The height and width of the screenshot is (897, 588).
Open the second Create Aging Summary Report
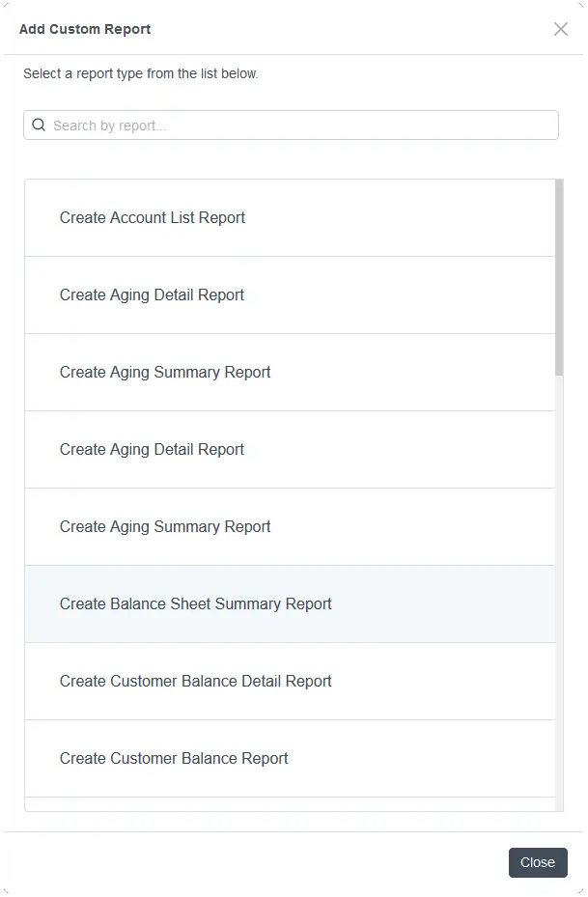165,527
